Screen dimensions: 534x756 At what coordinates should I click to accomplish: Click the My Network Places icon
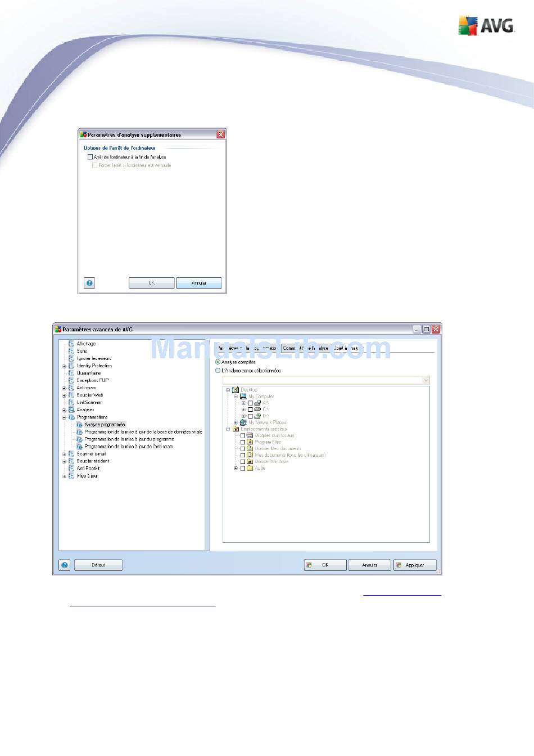(x=243, y=422)
